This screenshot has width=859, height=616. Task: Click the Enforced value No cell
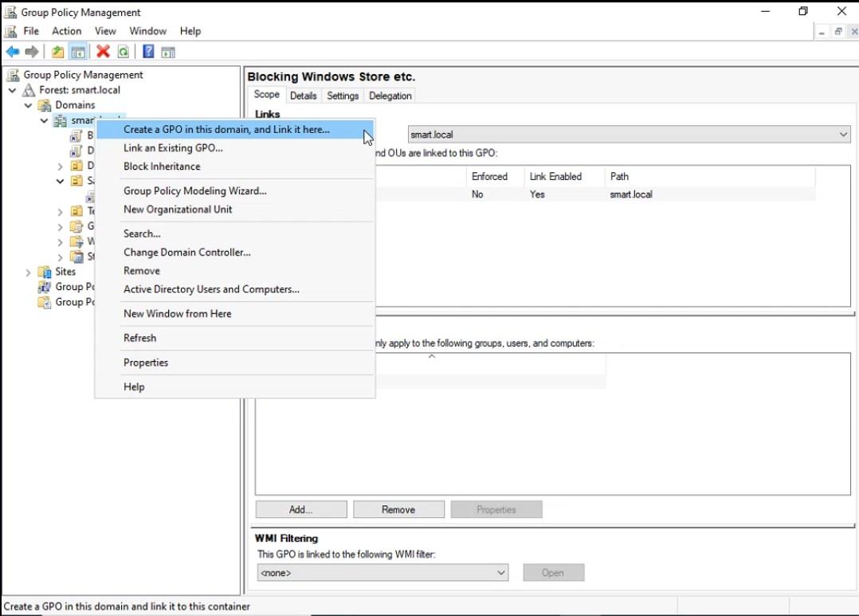[477, 194]
